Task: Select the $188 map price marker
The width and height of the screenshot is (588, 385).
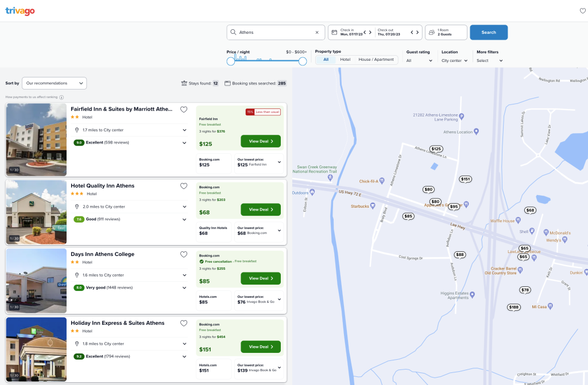Action: coord(514,308)
